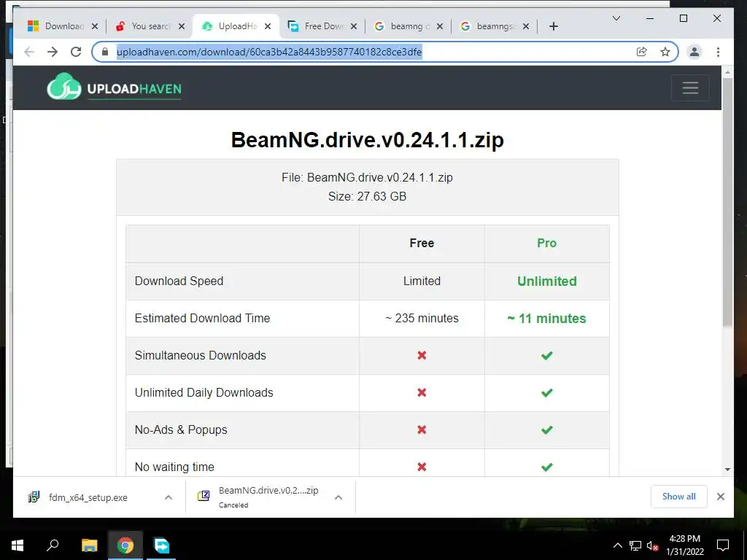Close the Microsoft Download tab
Screen dimensions: 747x560
point(95,26)
